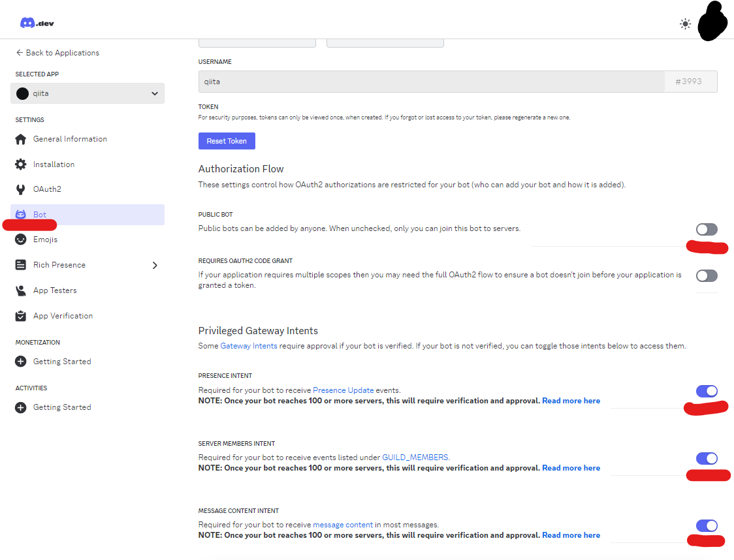Click the Privileged Gateway Intents heading
The image size is (734, 560).
pyautogui.click(x=258, y=331)
